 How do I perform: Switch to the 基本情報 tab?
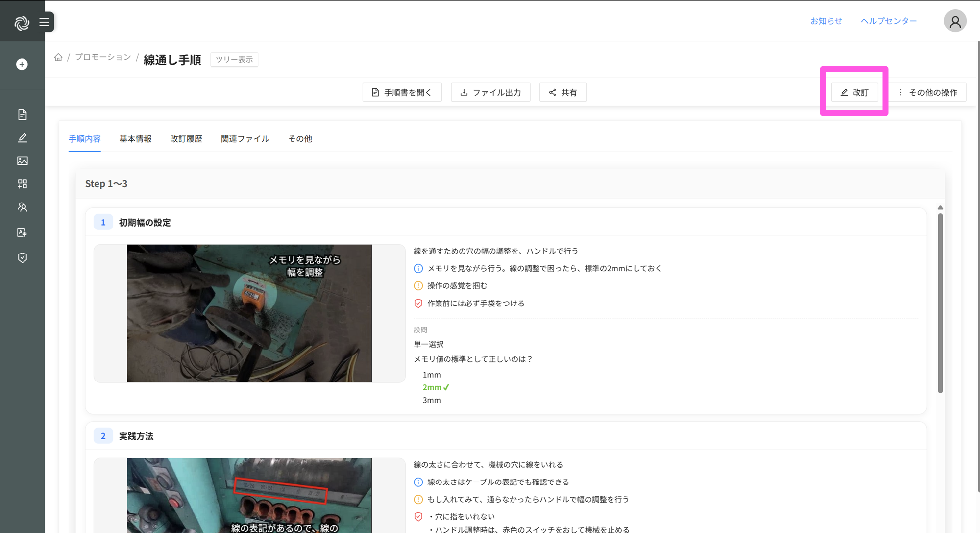tap(135, 139)
